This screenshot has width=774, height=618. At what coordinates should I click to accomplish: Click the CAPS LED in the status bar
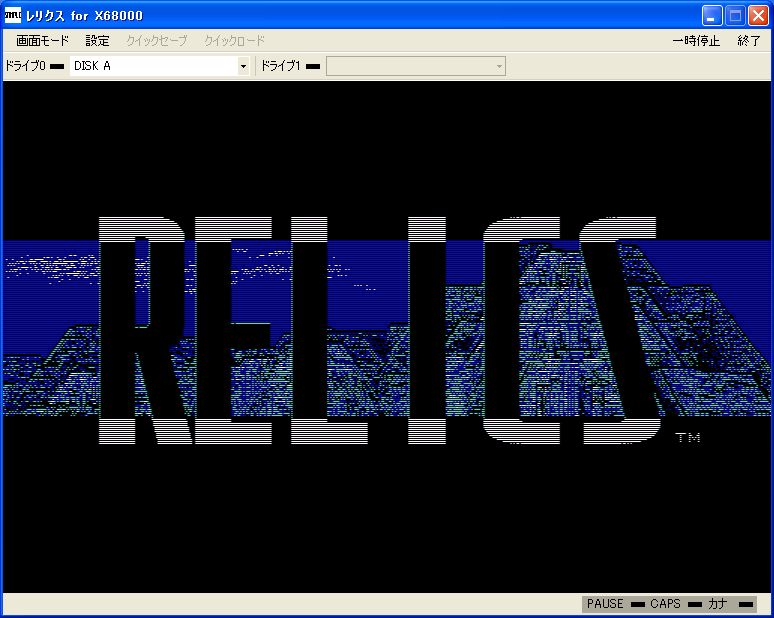(695, 604)
